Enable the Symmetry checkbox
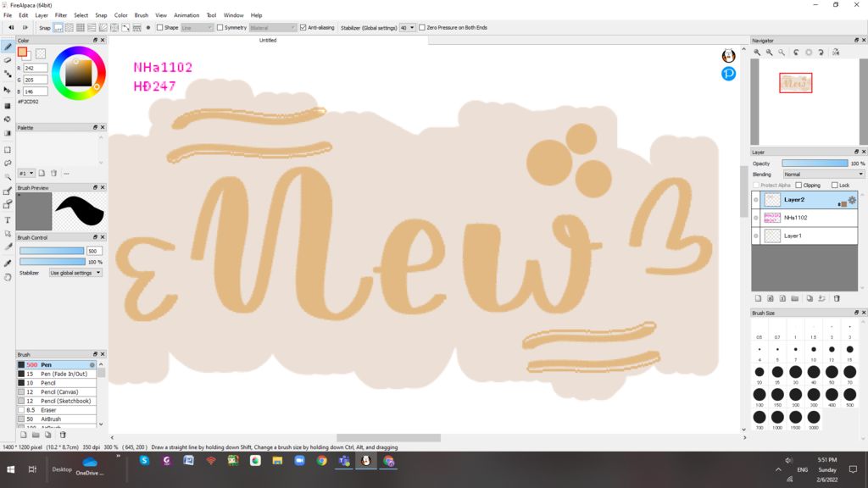The image size is (868, 488). coord(220,28)
